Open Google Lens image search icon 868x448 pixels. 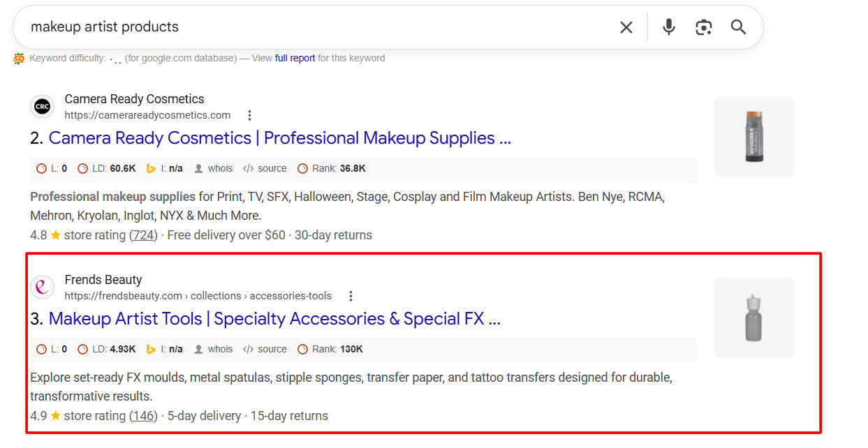point(704,27)
